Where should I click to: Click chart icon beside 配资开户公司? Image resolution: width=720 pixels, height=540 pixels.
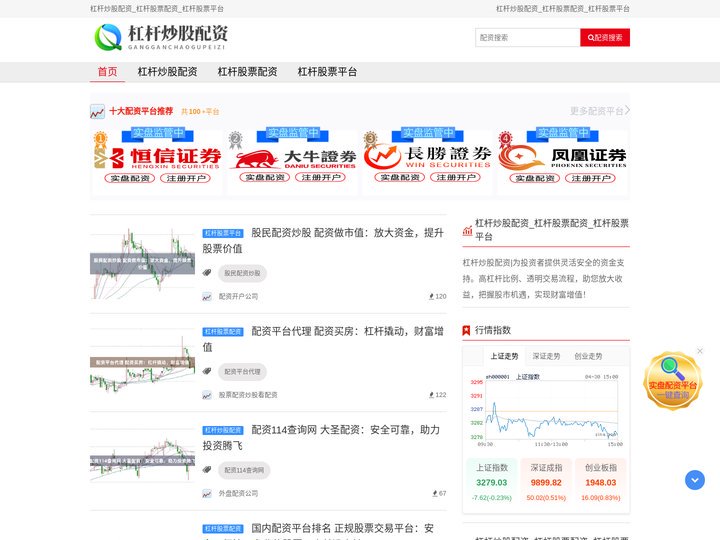[207, 297]
